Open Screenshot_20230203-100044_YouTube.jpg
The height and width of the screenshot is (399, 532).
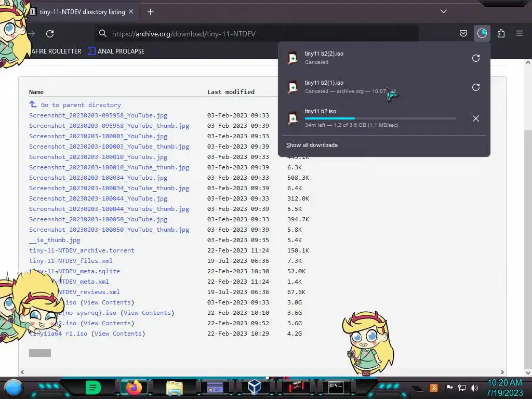98,198
